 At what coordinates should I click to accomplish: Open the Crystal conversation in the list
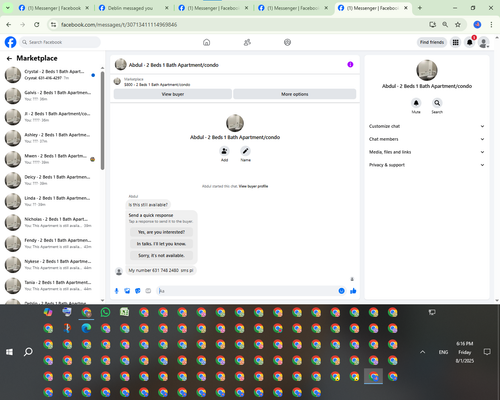pyautogui.click(x=50, y=75)
